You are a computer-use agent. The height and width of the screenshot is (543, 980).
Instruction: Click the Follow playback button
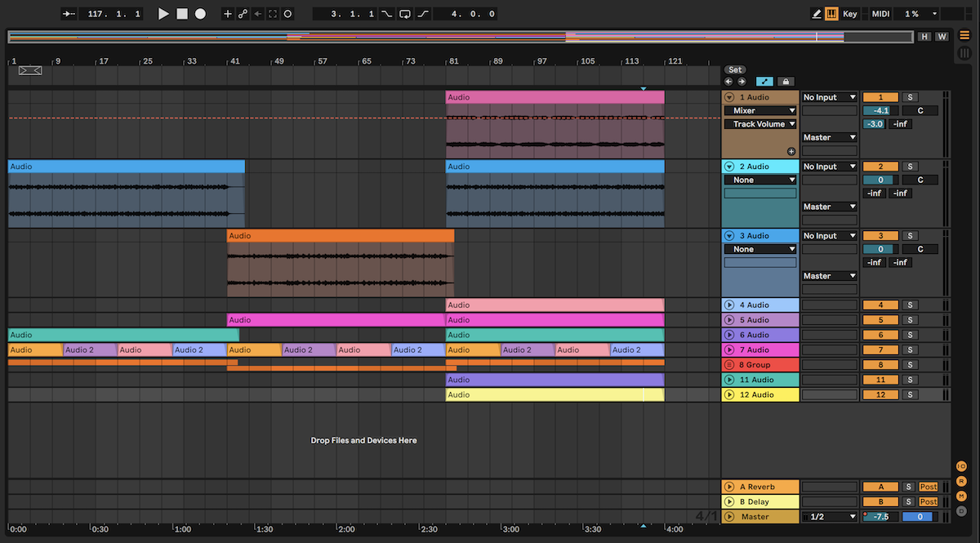[x=69, y=14]
